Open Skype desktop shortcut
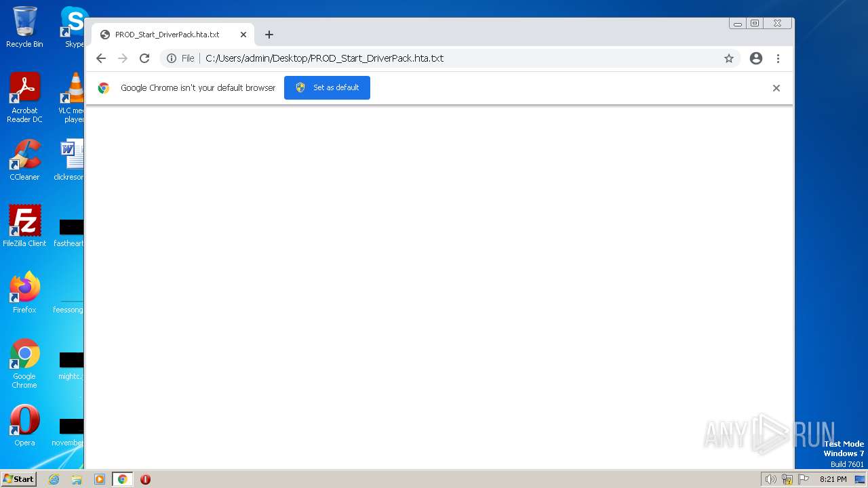868x488 pixels. point(73,27)
